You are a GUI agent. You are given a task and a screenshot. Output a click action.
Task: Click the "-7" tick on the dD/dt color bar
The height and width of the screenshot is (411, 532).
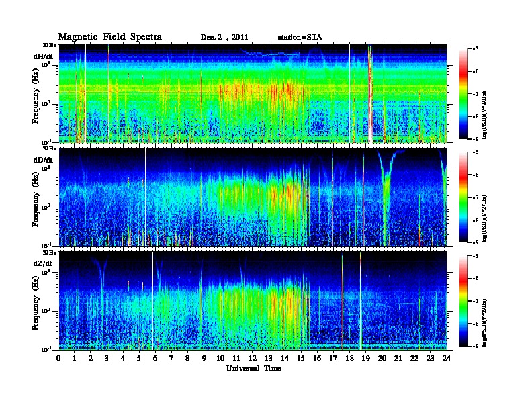pyautogui.click(x=475, y=197)
